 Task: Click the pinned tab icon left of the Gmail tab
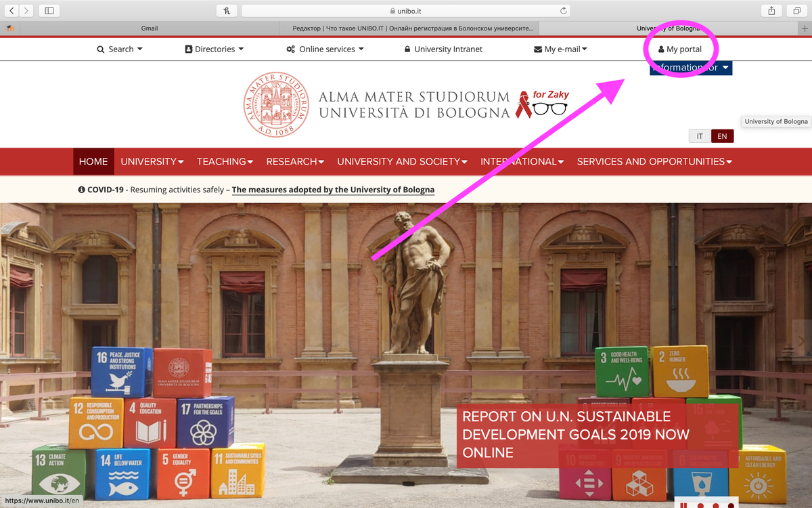pyautogui.click(x=10, y=28)
